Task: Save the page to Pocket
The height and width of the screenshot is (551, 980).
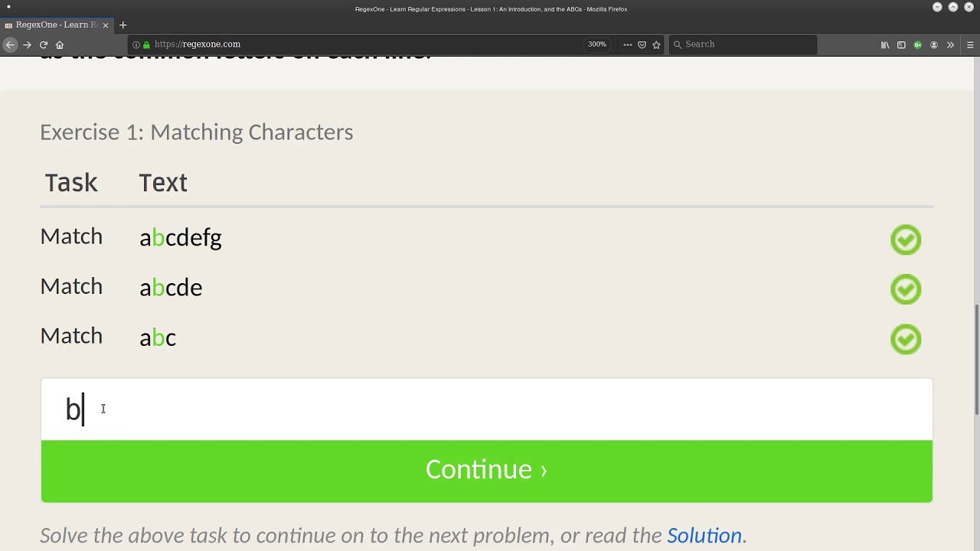Action: 642,44
